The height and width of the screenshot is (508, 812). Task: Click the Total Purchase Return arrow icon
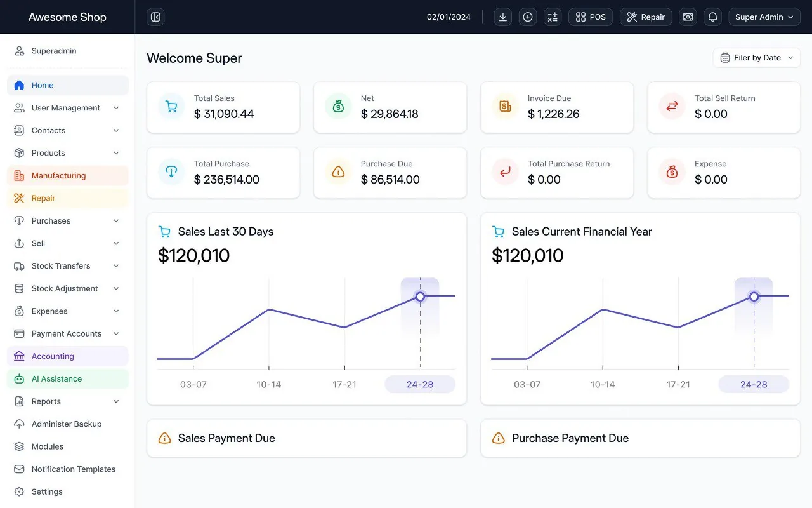505,172
